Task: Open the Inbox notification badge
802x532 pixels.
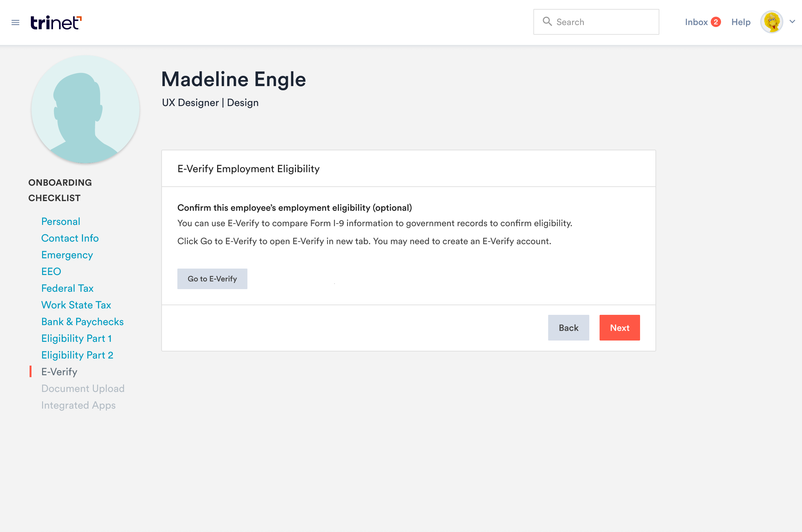Action: [x=716, y=22]
